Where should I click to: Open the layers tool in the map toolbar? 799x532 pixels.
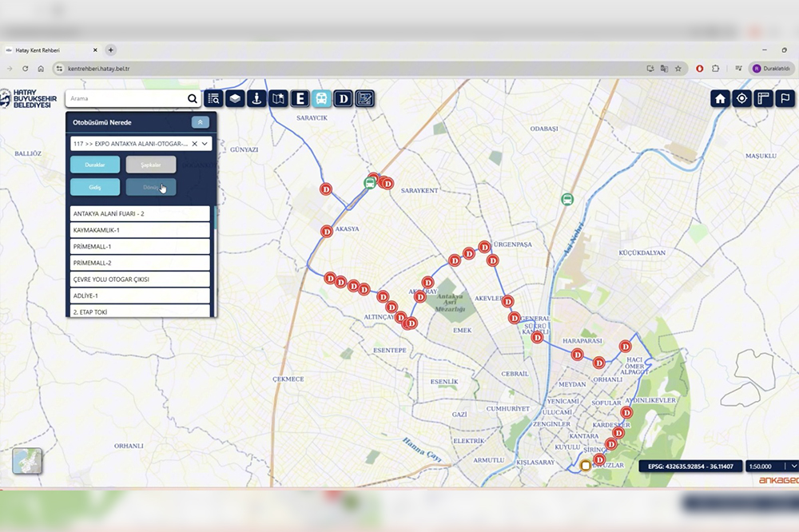click(x=235, y=99)
